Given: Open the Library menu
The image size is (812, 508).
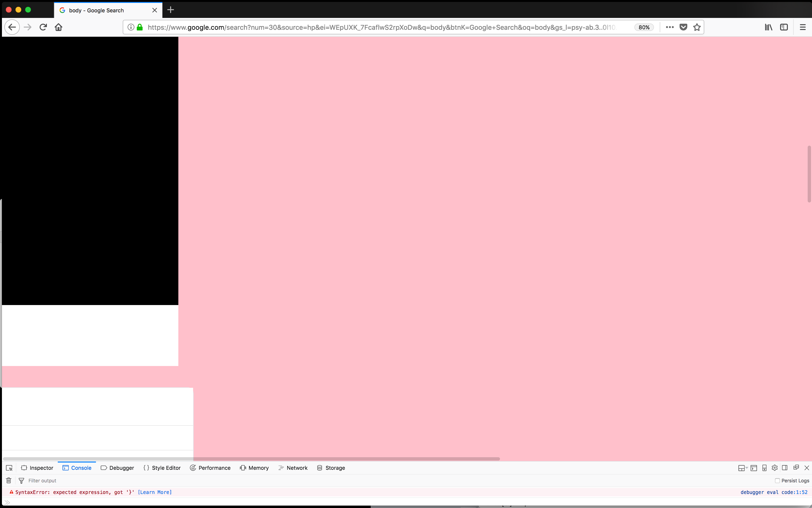Looking at the screenshot, I should tap(768, 27).
